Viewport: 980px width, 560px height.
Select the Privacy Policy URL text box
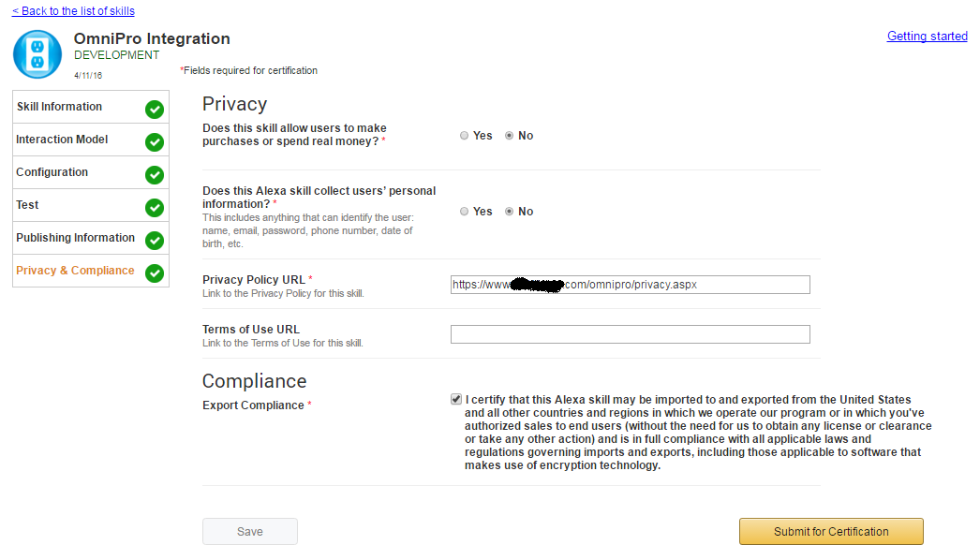[630, 284]
